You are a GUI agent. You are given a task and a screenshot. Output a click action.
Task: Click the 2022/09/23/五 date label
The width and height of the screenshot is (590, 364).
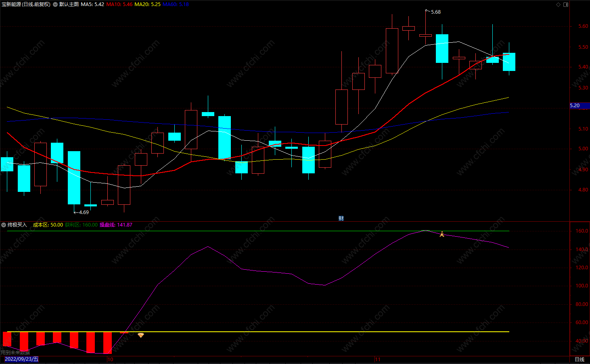pyautogui.click(x=22, y=359)
